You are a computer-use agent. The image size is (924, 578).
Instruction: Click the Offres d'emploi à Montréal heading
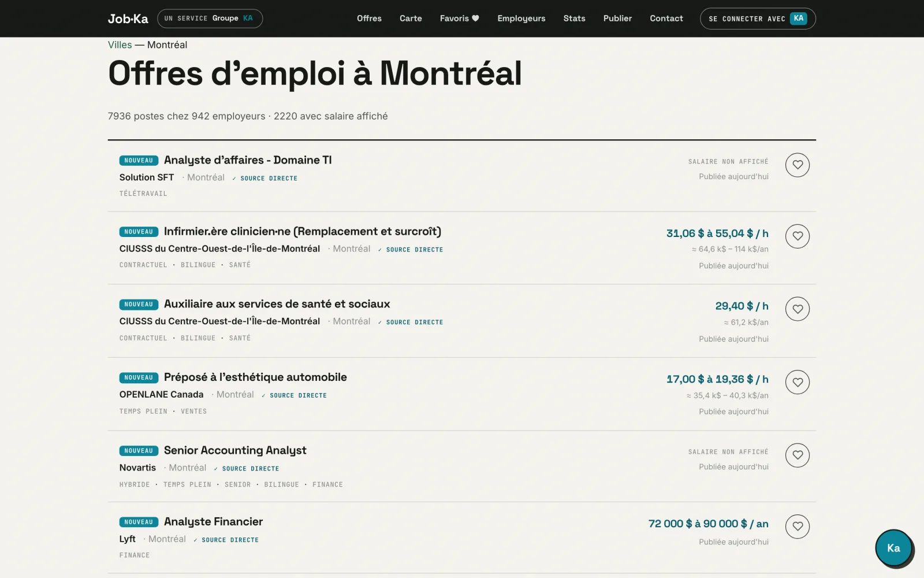[x=315, y=74]
